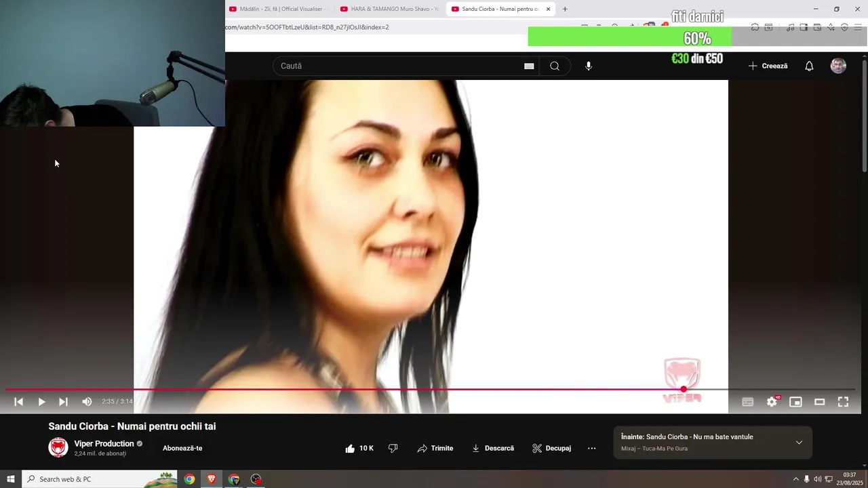Open Google Chrome from the taskbar

189,479
